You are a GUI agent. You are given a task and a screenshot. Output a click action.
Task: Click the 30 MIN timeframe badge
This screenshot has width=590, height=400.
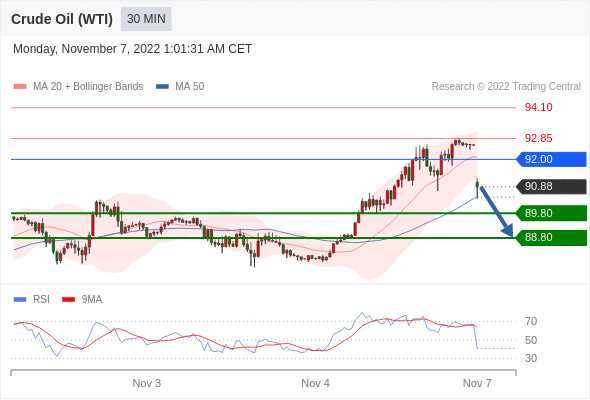pos(146,19)
